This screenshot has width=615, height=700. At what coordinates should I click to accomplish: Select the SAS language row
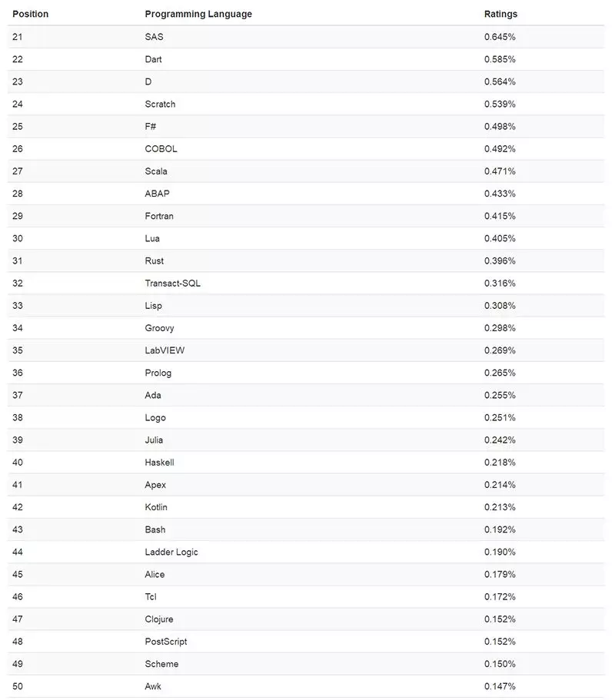[x=154, y=37]
